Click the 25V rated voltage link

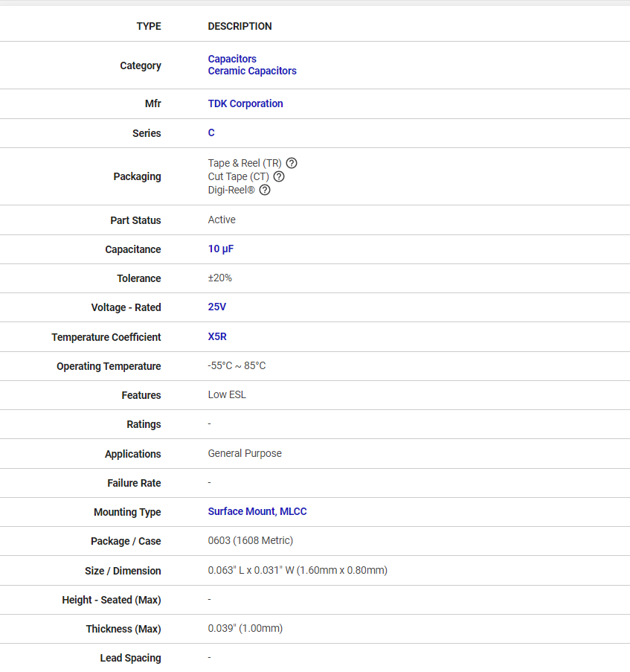pyautogui.click(x=218, y=307)
